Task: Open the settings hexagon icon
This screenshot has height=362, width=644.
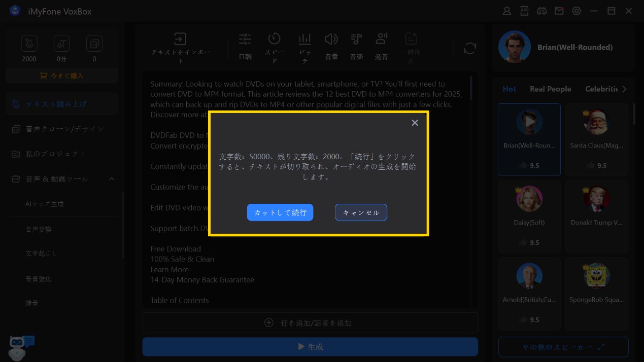Action: (577, 11)
